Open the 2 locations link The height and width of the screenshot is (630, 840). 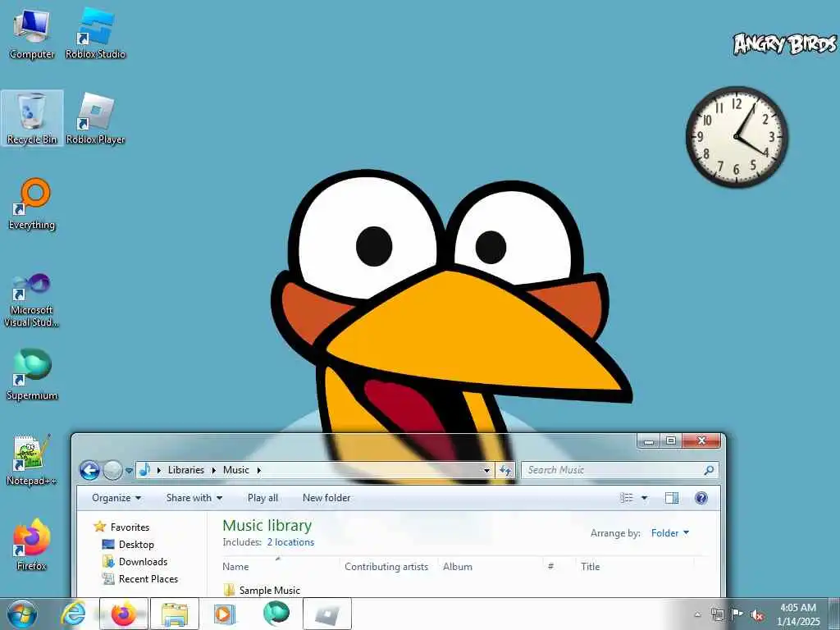290,542
